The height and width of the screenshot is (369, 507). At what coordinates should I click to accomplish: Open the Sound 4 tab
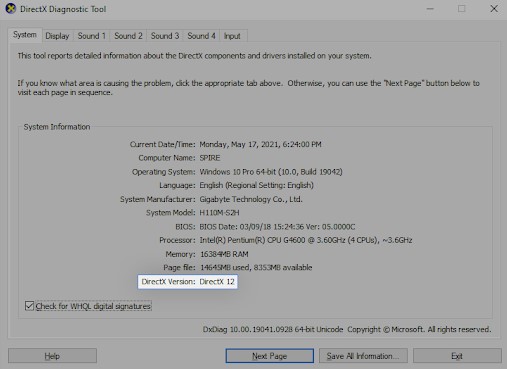[x=201, y=36]
